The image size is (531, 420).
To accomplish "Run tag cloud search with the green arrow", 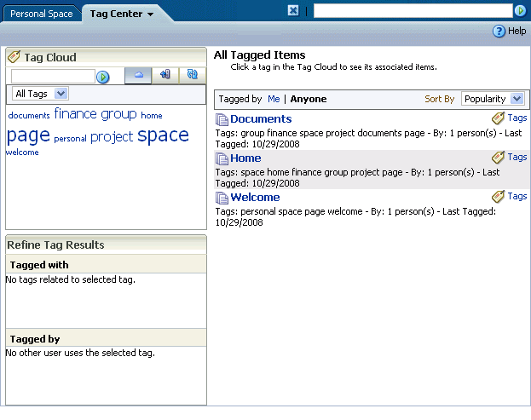I will coord(102,77).
